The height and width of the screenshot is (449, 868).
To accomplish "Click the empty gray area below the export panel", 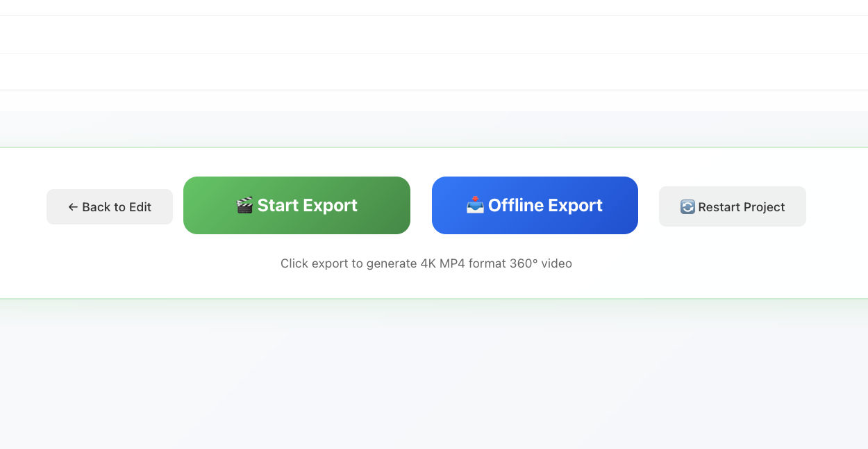I will pos(434,374).
